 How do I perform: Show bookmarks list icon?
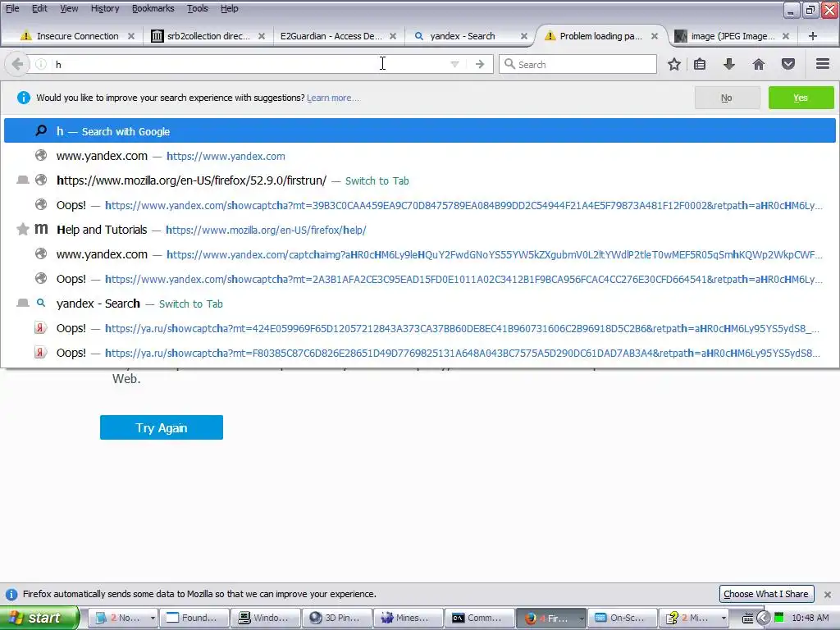(700, 64)
